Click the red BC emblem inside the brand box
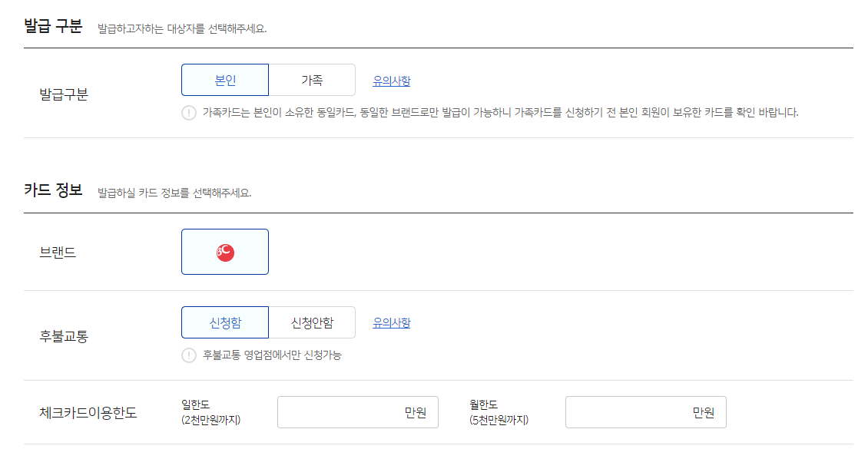This screenshot has height=449, width=868. click(224, 251)
